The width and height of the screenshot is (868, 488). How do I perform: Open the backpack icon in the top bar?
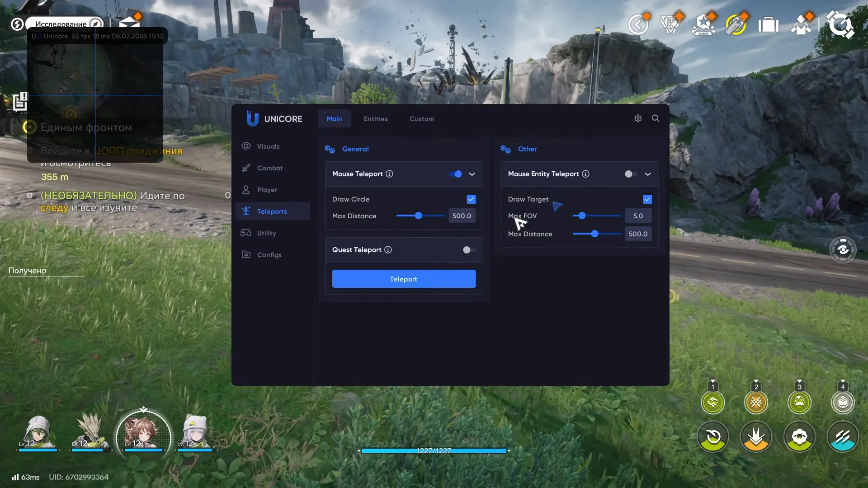pyautogui.click(x=769, y=25)
